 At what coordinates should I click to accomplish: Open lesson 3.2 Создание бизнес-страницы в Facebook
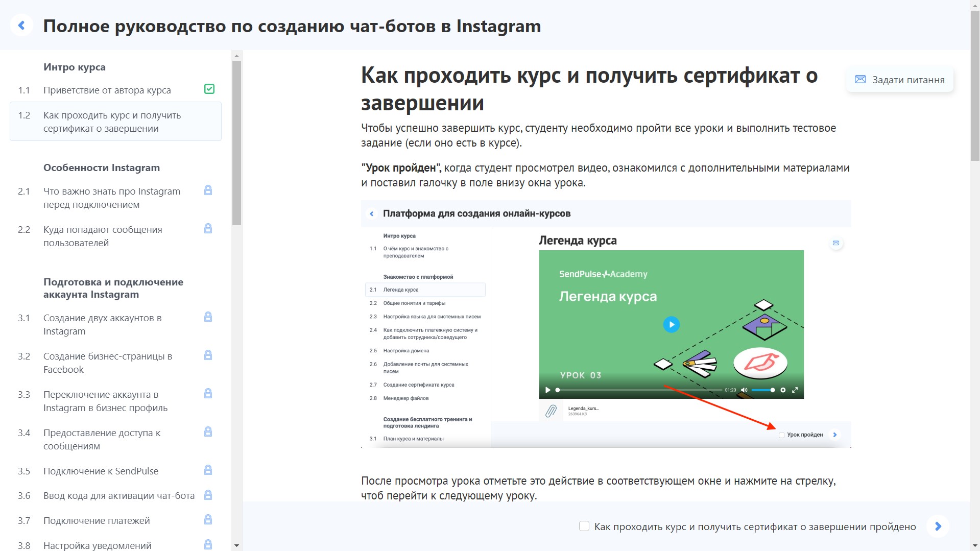[107, 363]
